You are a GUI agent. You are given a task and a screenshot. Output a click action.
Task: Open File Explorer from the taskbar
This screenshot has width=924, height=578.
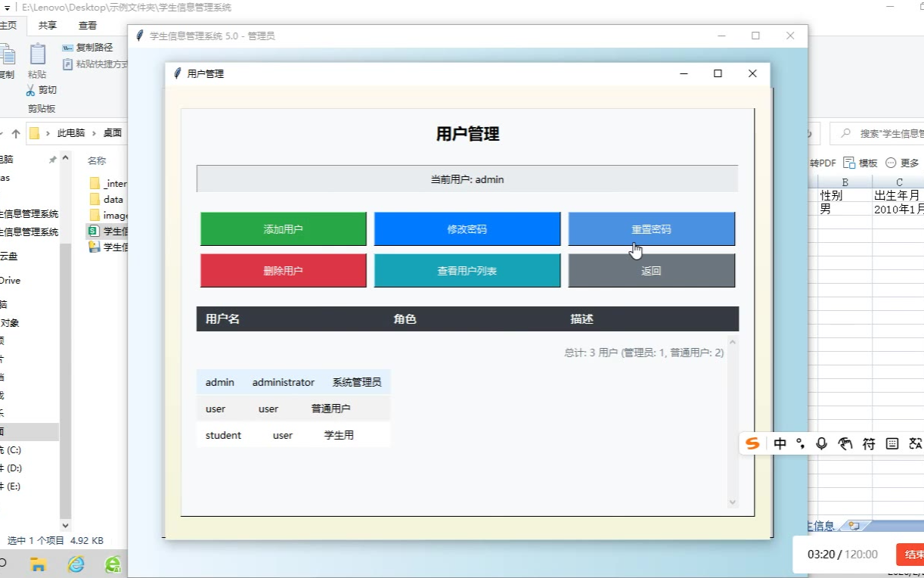coord(38,564)
